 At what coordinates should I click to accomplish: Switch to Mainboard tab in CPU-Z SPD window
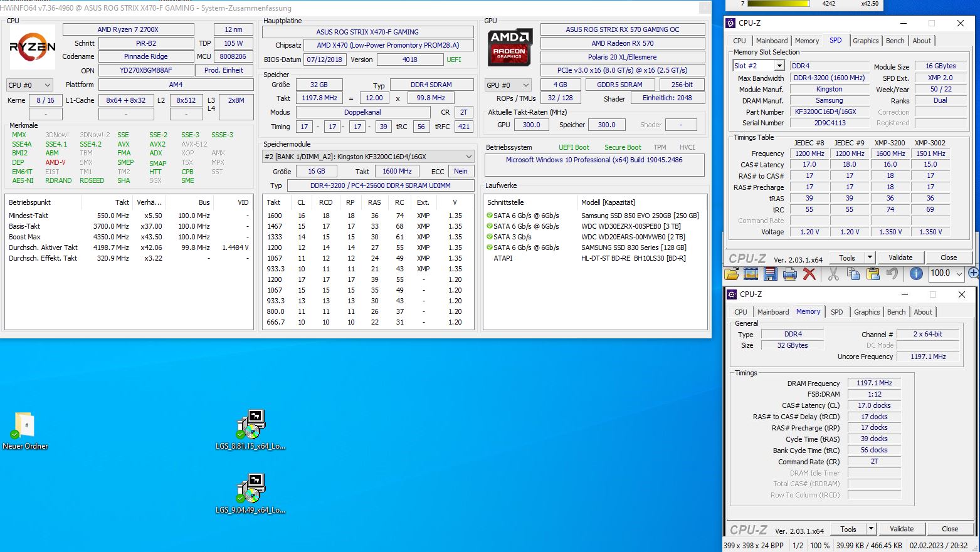771,41
